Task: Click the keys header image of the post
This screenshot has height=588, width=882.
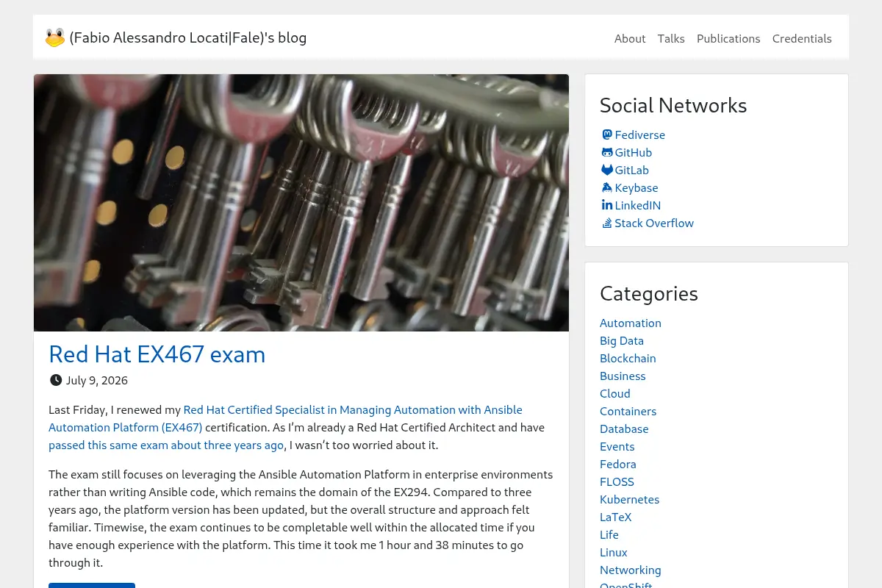Action: click(x=301, y=203)
